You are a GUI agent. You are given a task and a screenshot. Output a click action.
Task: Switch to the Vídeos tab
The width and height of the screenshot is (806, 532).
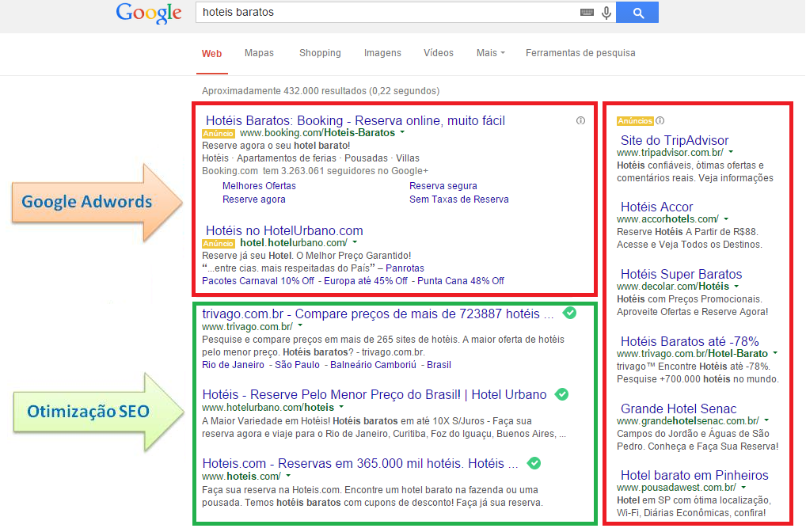coord(439,53)
